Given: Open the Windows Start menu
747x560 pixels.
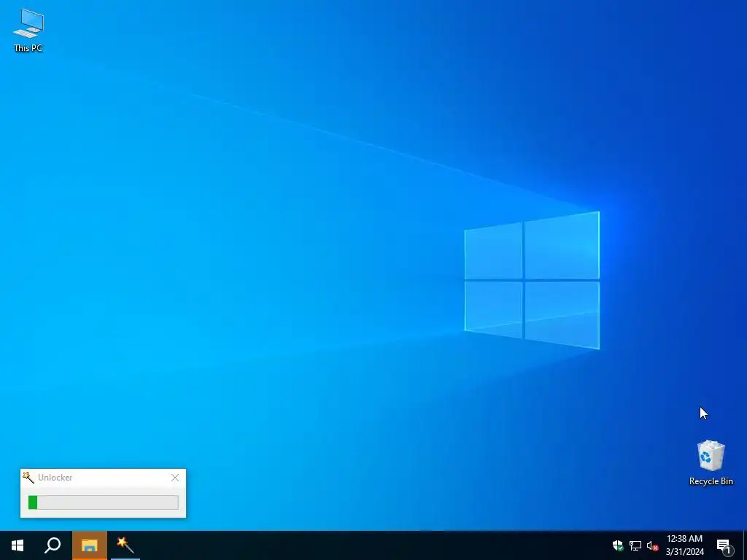Looking at the screenshot, I should pyautogui.click(x=18, y=545).
